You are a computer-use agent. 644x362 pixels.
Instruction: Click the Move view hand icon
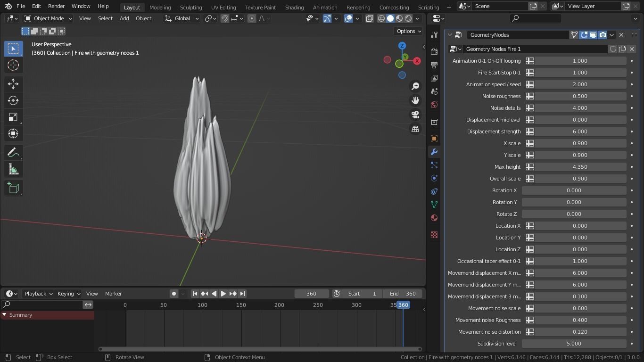pos(415,100)
